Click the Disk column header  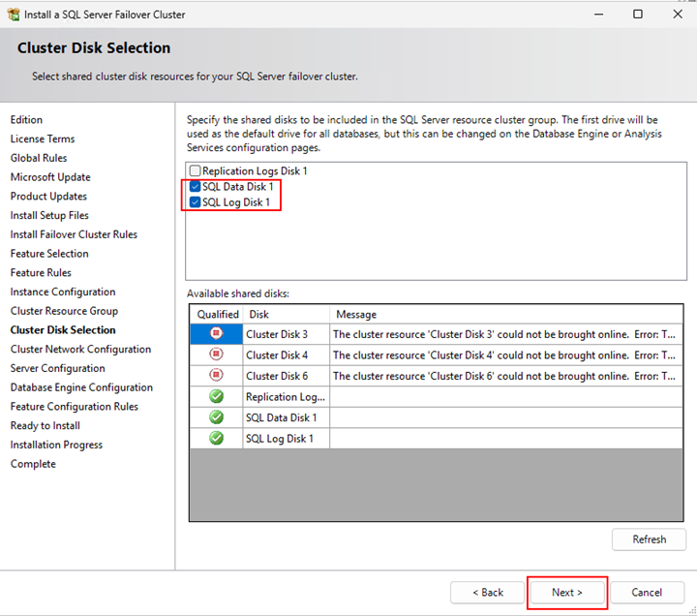coord(287,314)
